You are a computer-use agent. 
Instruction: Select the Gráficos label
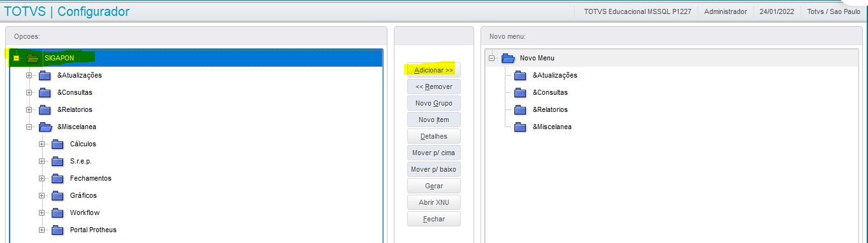[83, 196]
